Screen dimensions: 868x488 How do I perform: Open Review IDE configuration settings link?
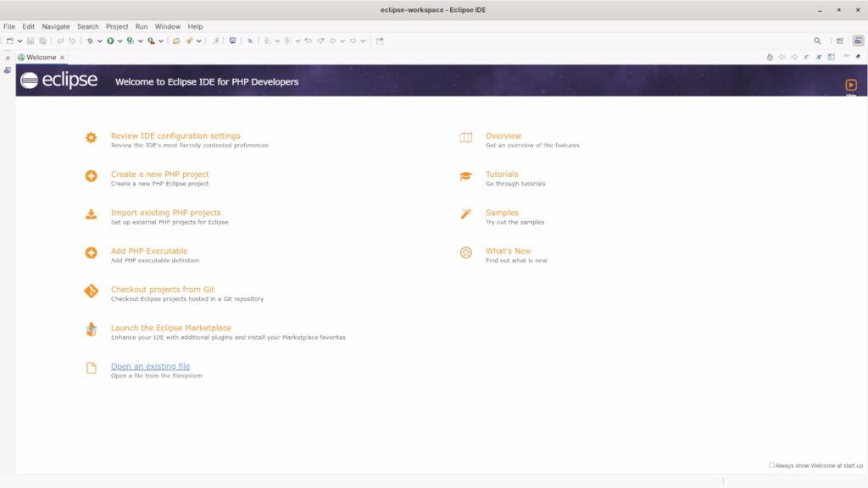[175, 136]
